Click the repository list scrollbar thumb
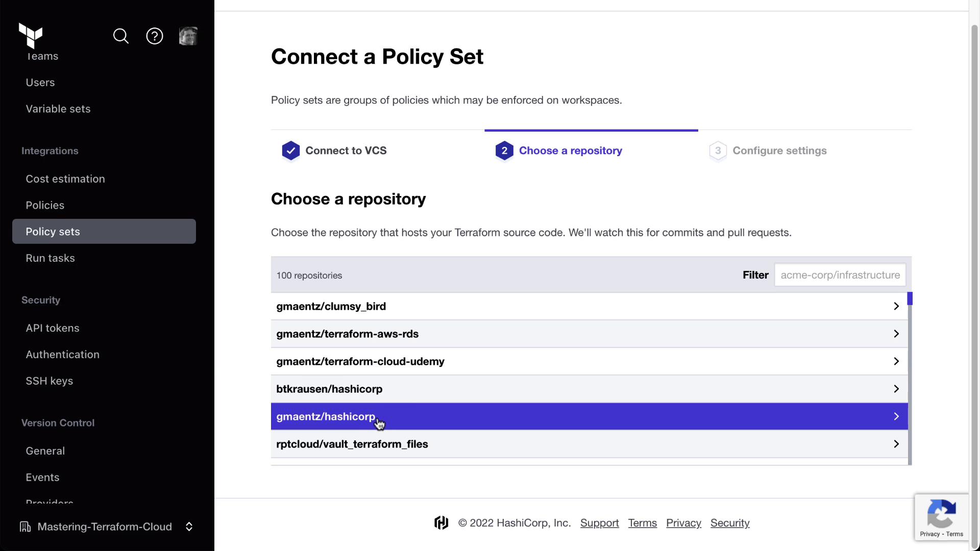Screen dimensions: 980x551 click(910, 298)
